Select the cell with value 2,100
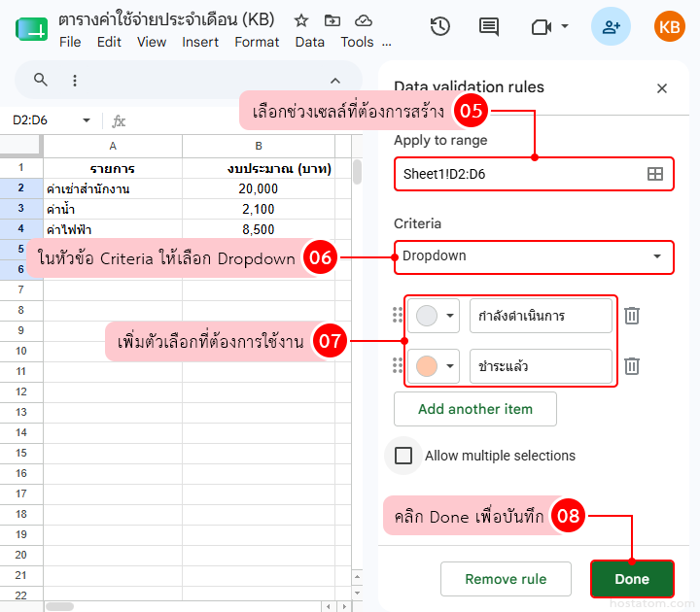 pos(259,209)
